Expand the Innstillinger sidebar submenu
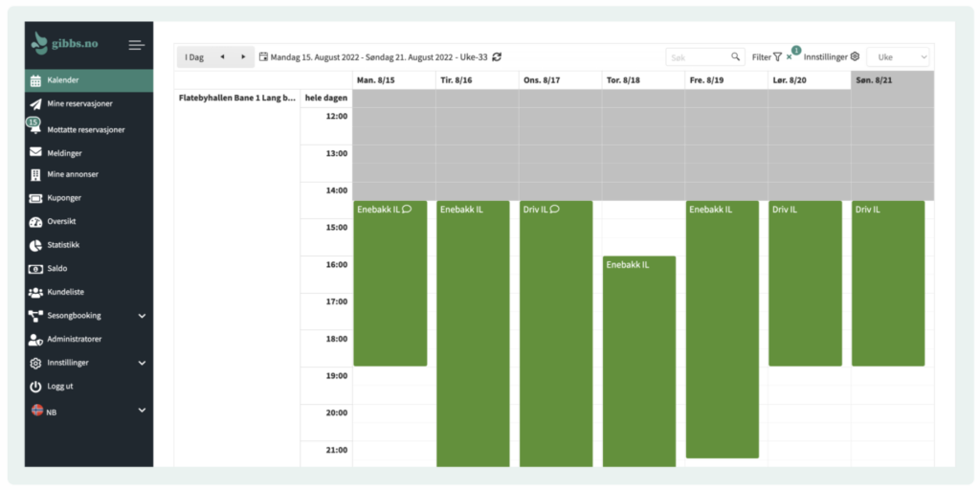The height and width of the screenshot is (490, 980). 142,363
